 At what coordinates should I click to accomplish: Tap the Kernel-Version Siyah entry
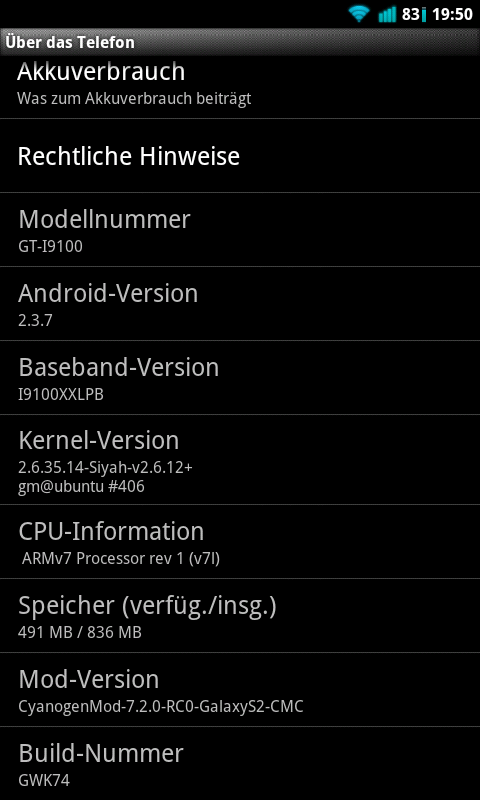pyautogui.click(x=240, y=460)
